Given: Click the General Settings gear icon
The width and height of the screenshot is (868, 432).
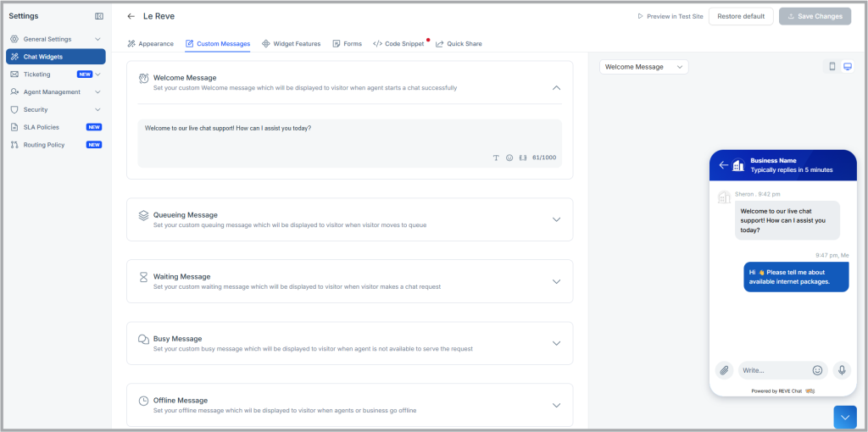Looking at the screenshot, I should click(x=14, y=39).
